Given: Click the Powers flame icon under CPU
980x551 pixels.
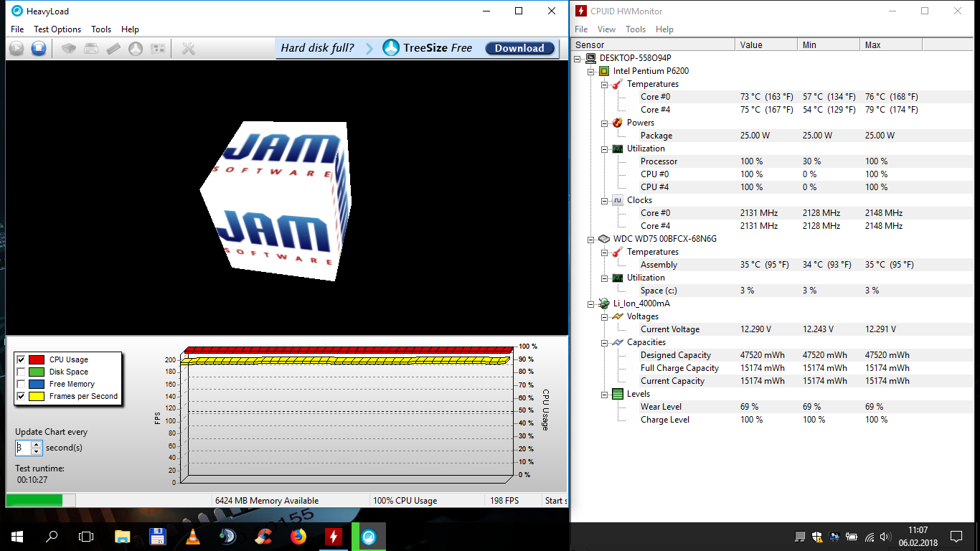Looking at the screenshot, I should coord(618,123).
